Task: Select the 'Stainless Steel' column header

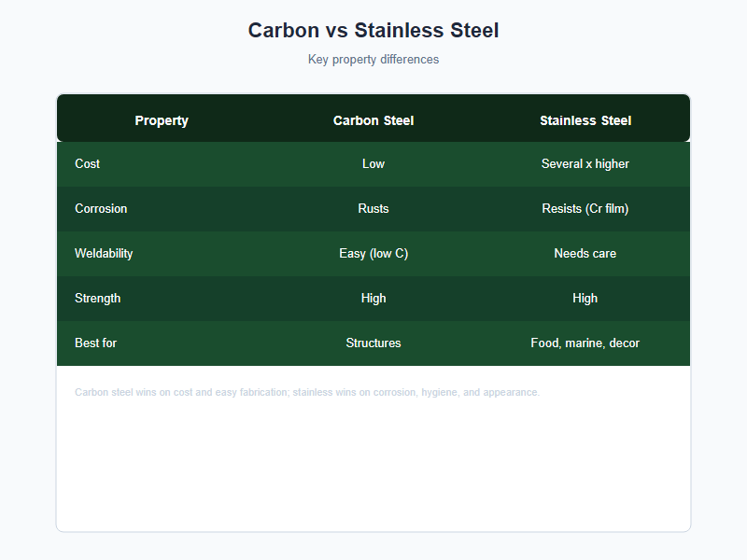Action: (x=585, y=120)
